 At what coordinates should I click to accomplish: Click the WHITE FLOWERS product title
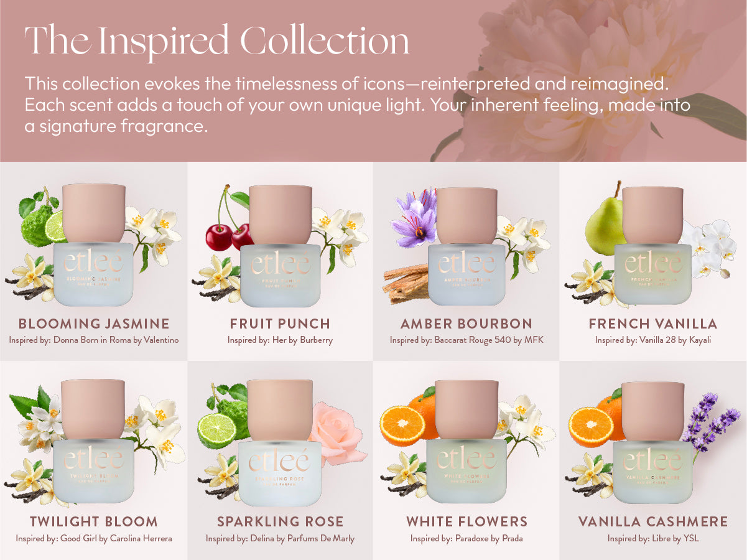click(466, 521)
